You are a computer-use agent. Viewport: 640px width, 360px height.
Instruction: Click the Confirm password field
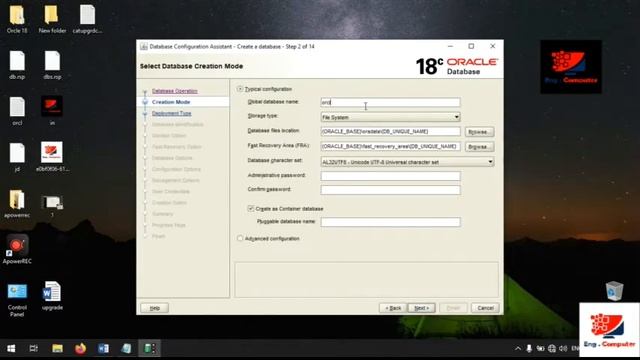(391, 190)
